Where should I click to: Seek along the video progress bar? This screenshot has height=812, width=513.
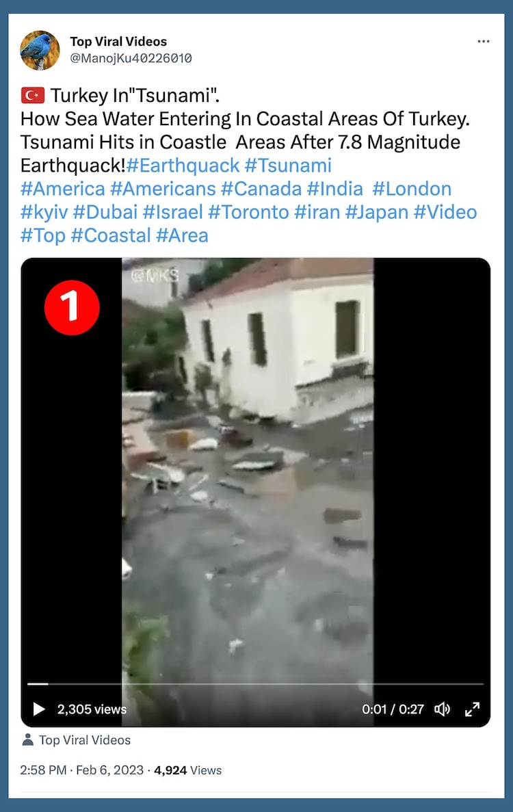(255, 683)
